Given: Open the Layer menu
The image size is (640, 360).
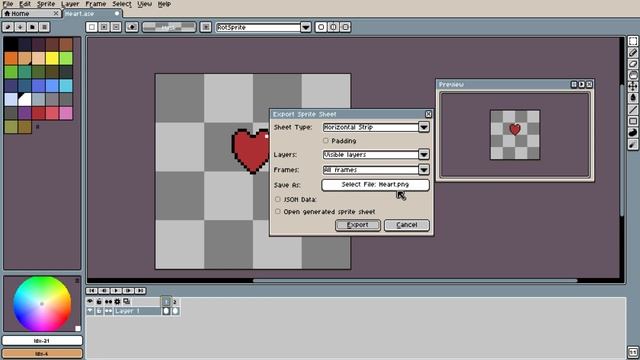Looking at the screenshot, I should coord(70,4).
